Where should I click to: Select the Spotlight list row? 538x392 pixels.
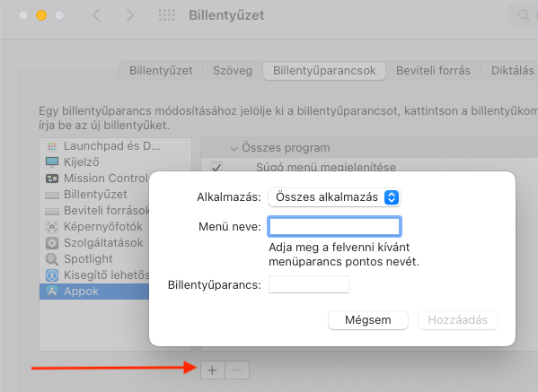tap(94, 259)
